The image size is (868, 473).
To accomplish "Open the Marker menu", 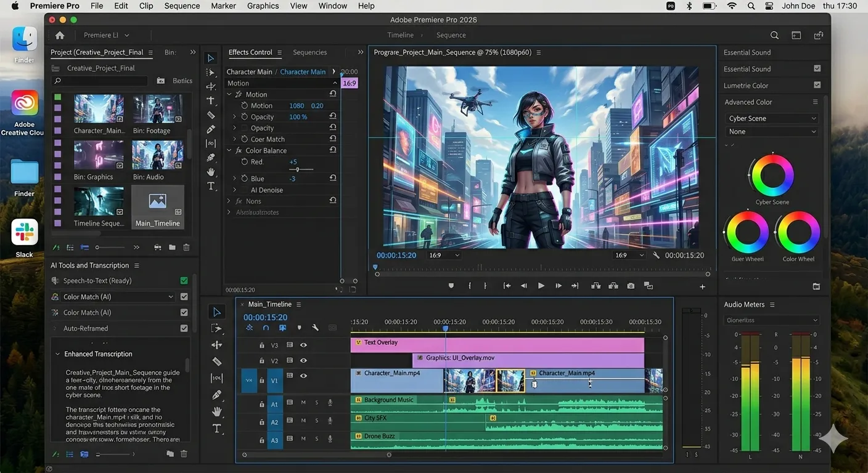I will (x=223, y=6).
